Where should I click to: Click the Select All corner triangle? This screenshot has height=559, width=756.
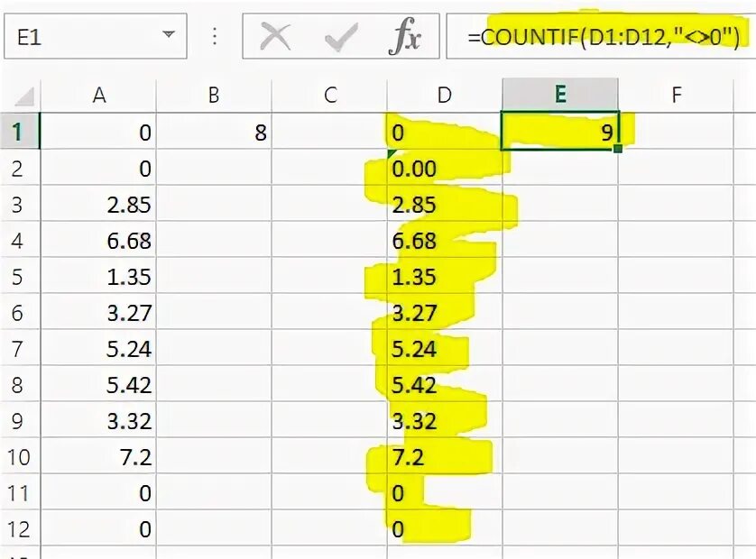click(x=23, y=96)
